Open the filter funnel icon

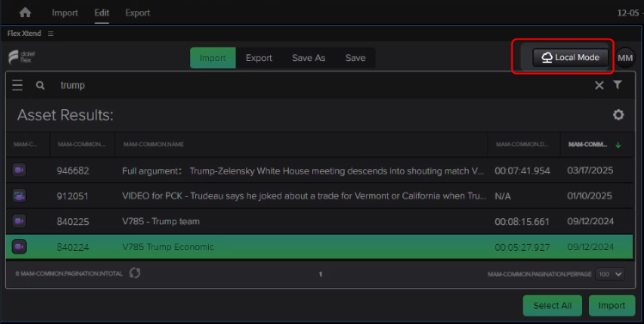(617, 84)
